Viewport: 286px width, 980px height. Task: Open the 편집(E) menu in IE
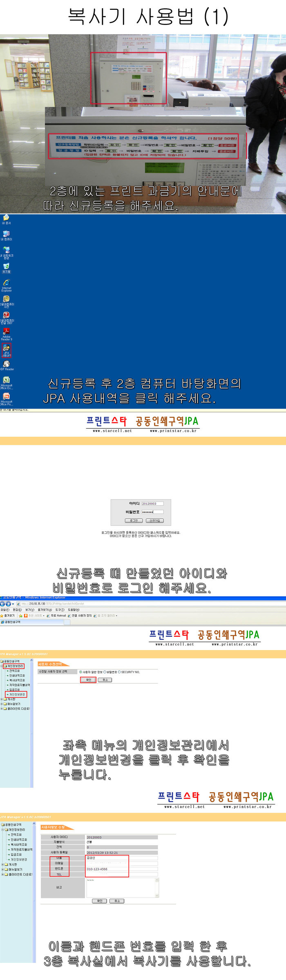click(17, 610)
